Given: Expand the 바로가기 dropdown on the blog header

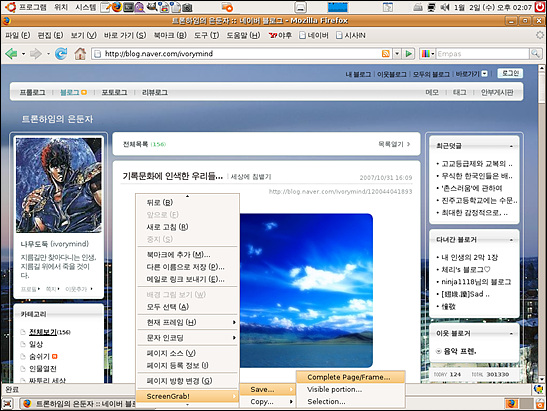Looking at the screenshot, I should coord(484,74).
